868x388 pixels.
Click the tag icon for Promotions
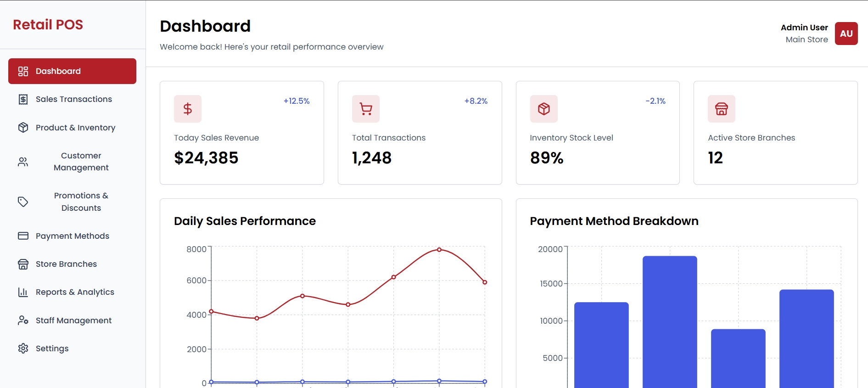[x=23, y=202]
